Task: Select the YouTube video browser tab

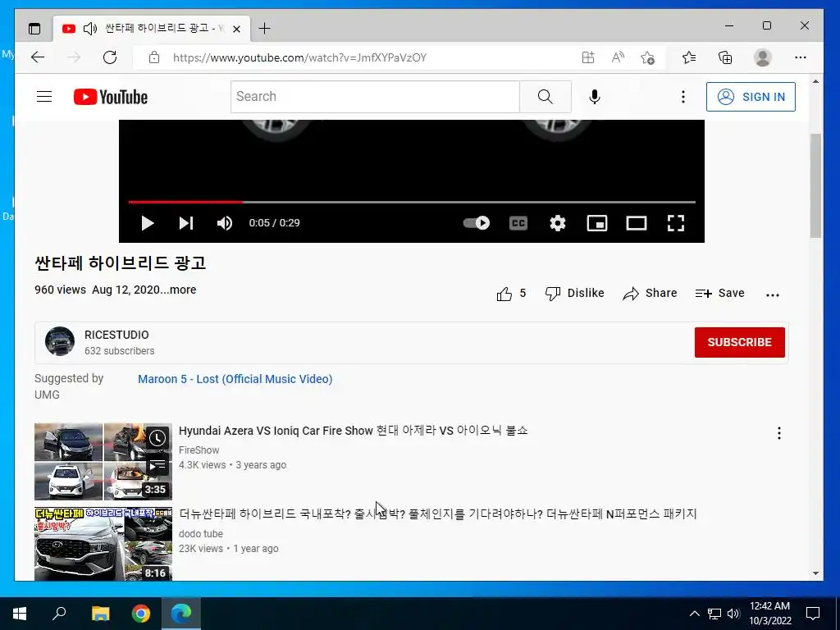Action: click(x=152, y=29)
